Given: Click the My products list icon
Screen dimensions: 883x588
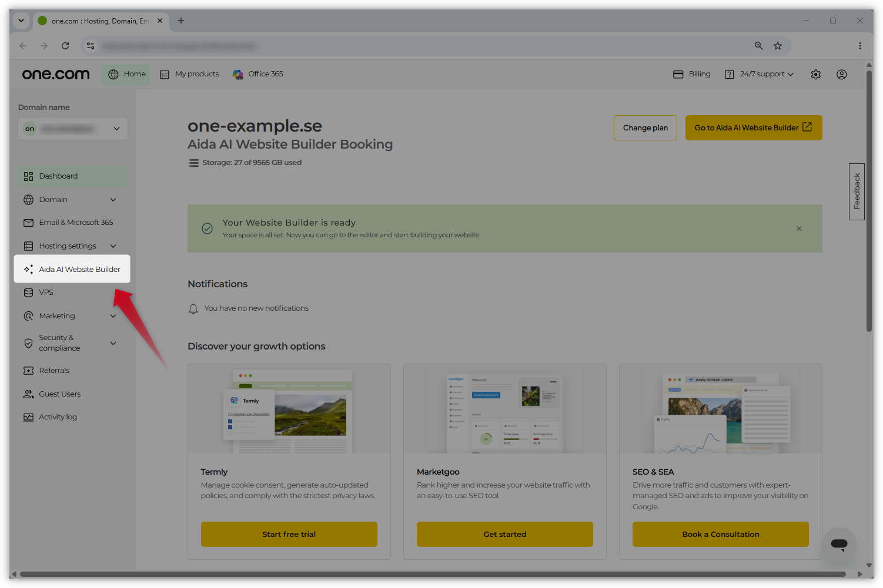Looking at the screenshot, I should pyautogui.click(x=165, y=74).
